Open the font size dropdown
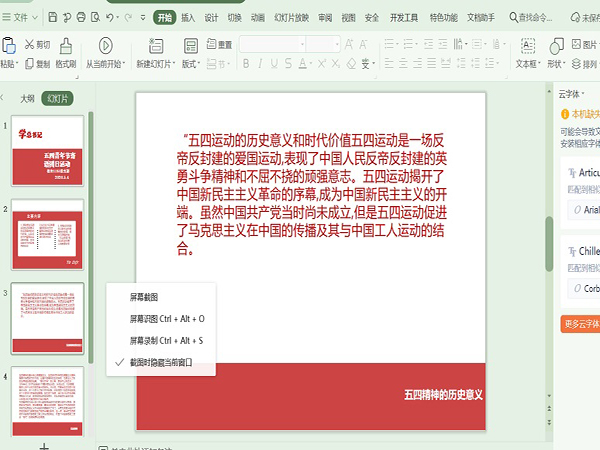Viewport: 600px width, 450px height. coord(337,44)
